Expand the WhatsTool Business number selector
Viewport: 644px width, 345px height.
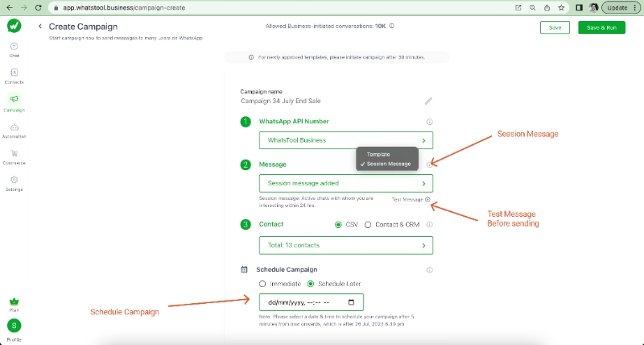pyautogui.click(x=345, y=140)
